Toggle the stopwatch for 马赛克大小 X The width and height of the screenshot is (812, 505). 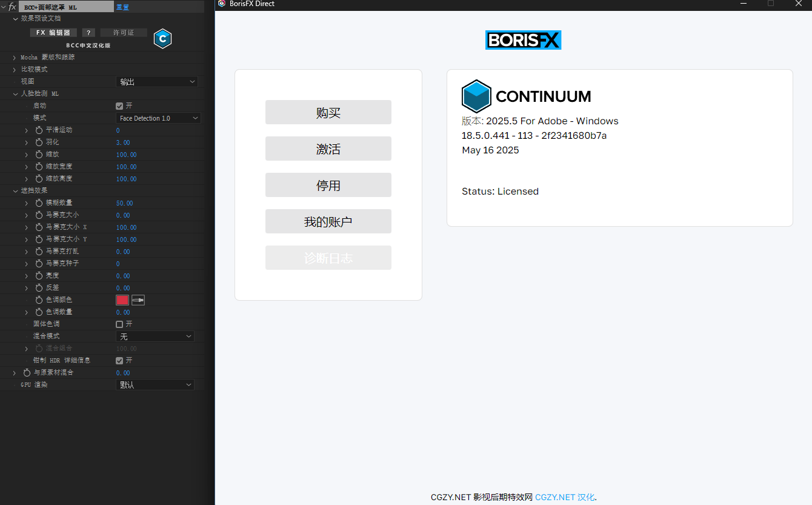[x=39, y=227]
